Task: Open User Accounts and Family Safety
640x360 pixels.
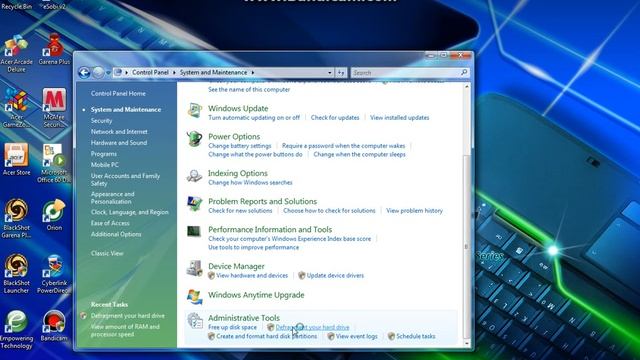Action: 125,180
